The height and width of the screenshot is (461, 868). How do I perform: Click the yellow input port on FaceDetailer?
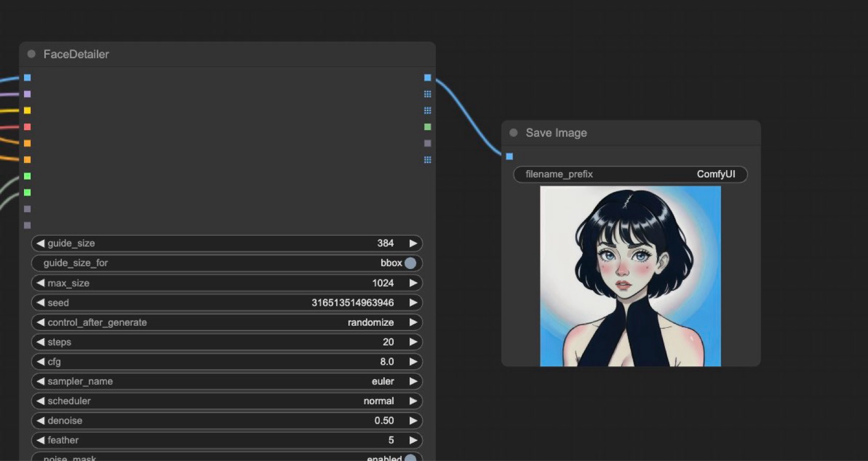27,110
